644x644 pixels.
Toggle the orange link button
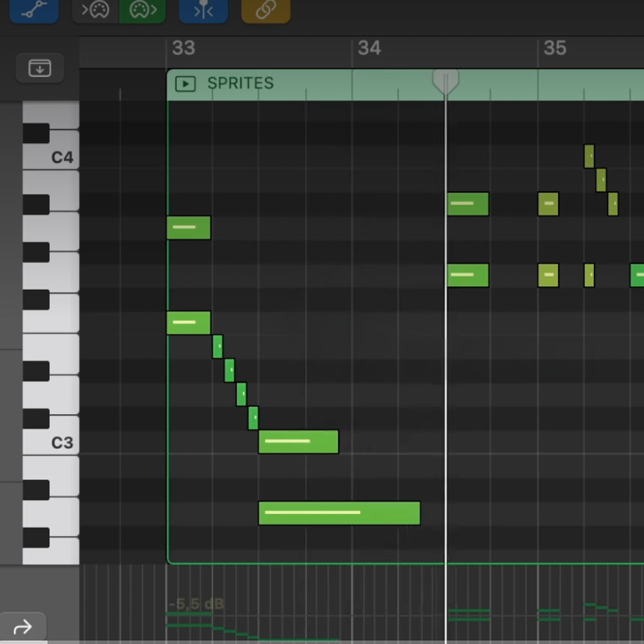coord(266,10)
